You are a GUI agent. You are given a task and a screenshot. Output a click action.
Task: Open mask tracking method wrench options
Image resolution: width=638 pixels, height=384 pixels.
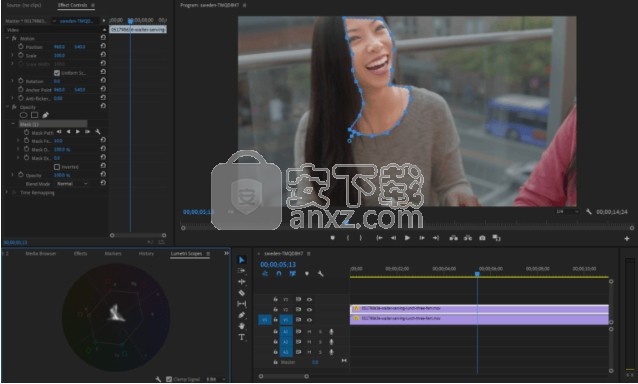point(97,132)
